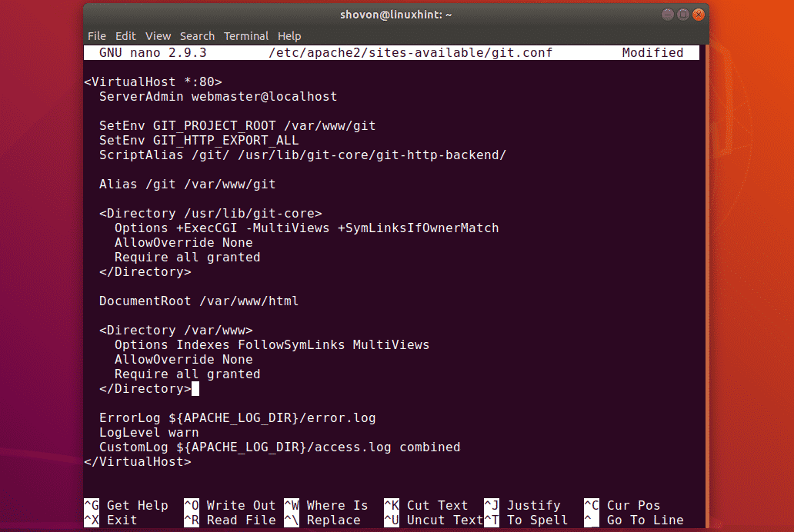The width and height of the screenshot is (794, 532).
Task: Open the Terminal menu
Action: tap(246, 36)
